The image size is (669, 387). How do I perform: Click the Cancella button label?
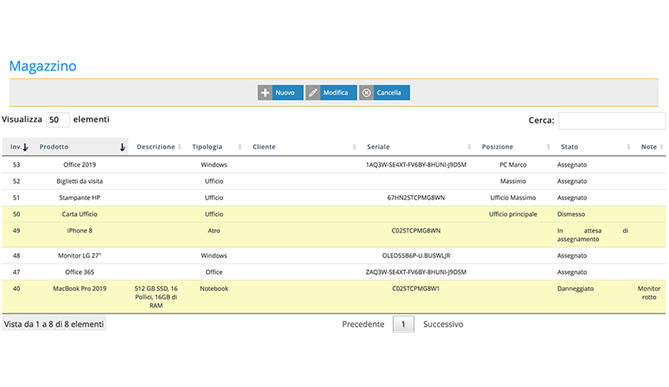click(389, 93)
